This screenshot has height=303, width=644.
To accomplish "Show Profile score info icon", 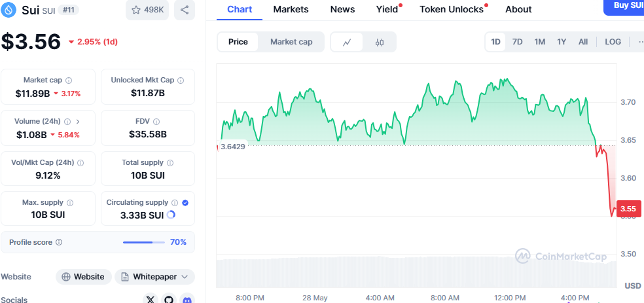I will [x=59, y=242].
